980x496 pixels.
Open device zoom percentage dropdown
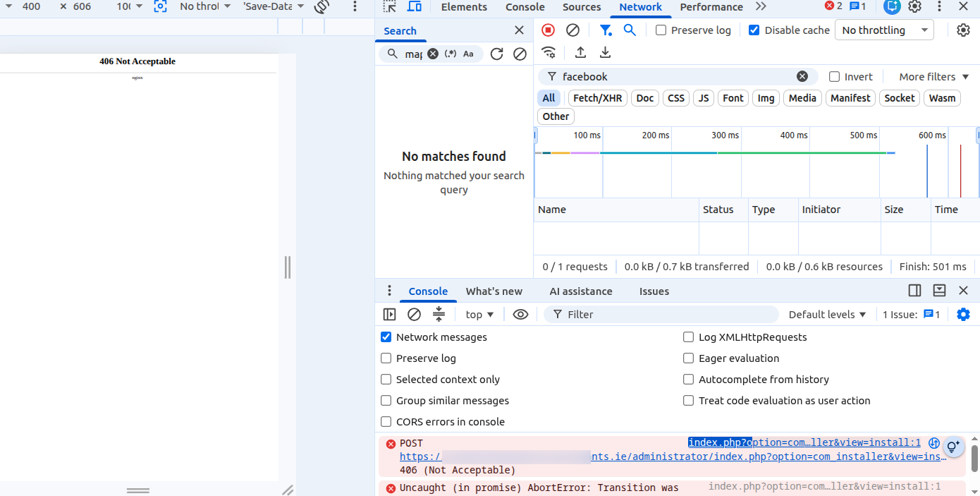tap(129, 6)
